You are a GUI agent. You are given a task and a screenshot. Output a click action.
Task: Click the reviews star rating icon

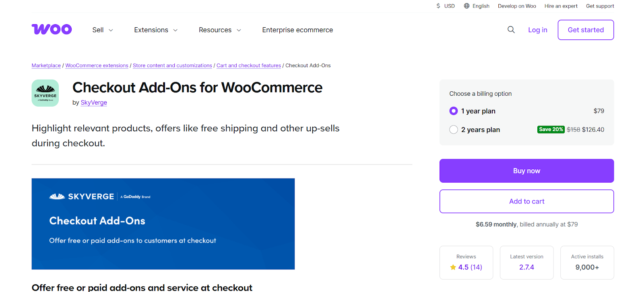click(453, 267)
